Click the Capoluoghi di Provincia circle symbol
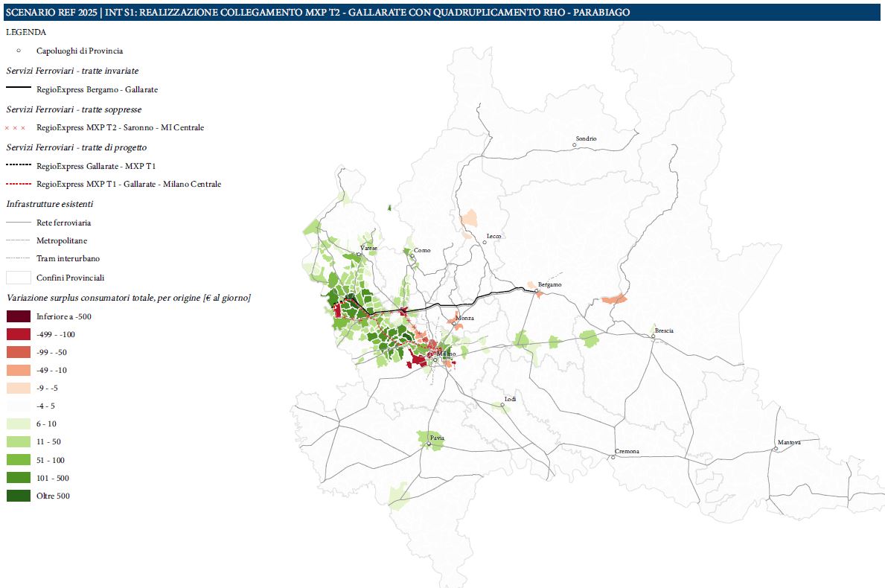The width and height of the screenshot is (885, 588). 19,51
